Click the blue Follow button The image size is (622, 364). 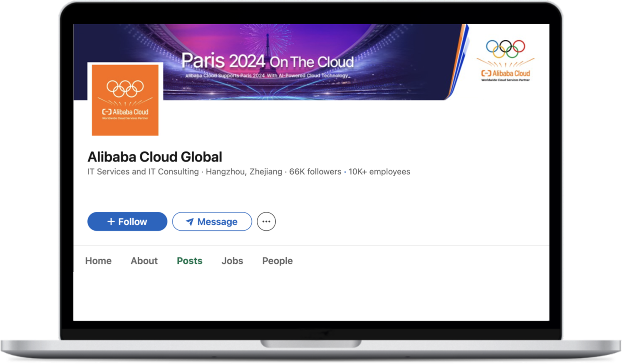[x=127, y=221]
